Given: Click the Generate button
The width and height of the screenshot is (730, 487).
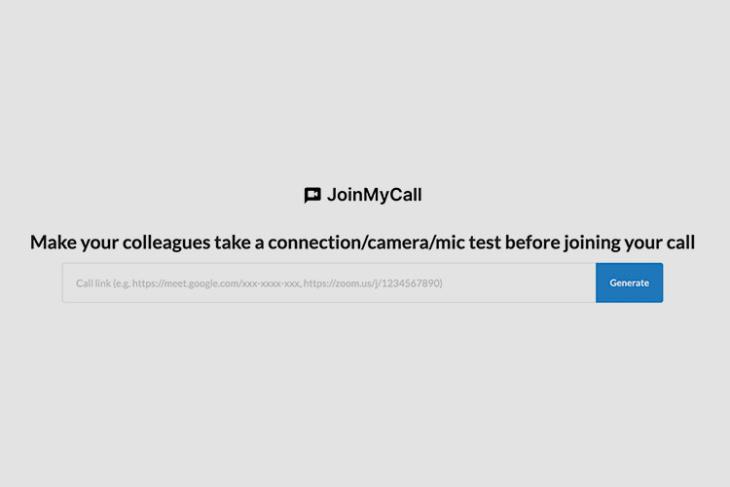Looking at the screenshot, I should [629, 283].
